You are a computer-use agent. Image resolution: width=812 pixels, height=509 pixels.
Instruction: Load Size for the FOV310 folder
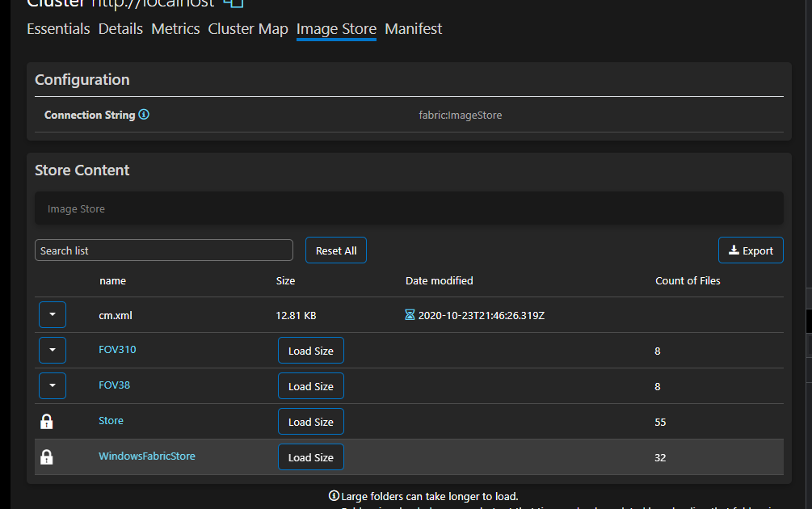310,350
